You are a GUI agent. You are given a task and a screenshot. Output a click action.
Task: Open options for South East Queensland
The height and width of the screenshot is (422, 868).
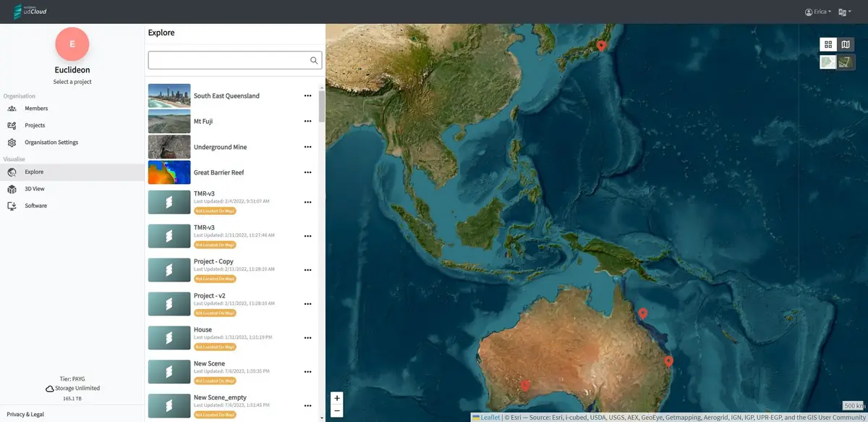click(x=308, y=96)
